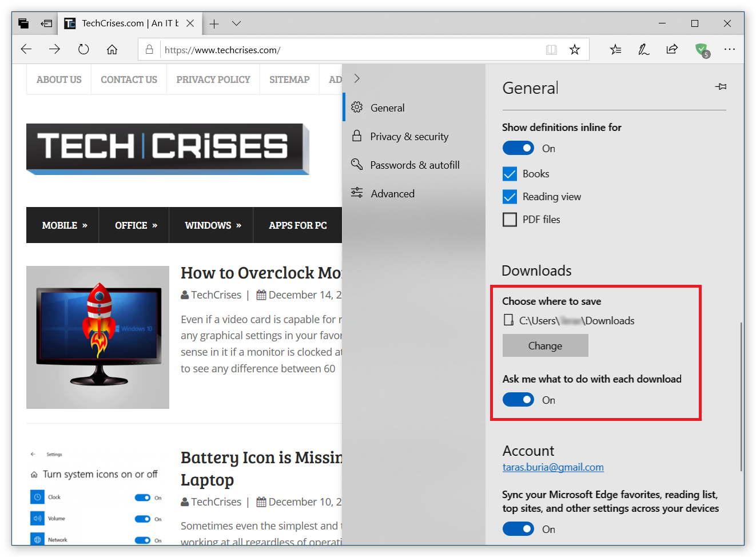Open Advanced settings
The image size is (756, 557).
coord(414,193)
